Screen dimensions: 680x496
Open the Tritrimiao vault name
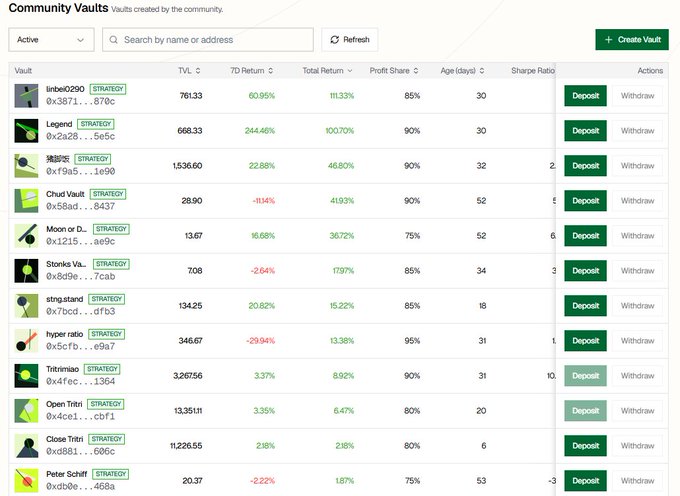[x=62, y=369]
